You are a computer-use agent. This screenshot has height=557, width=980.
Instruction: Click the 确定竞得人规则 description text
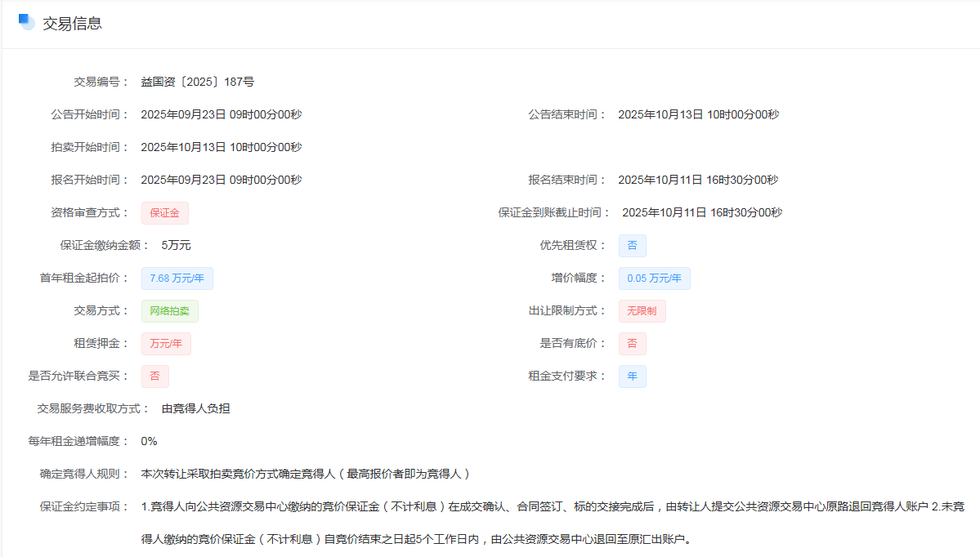click(305, 474)
